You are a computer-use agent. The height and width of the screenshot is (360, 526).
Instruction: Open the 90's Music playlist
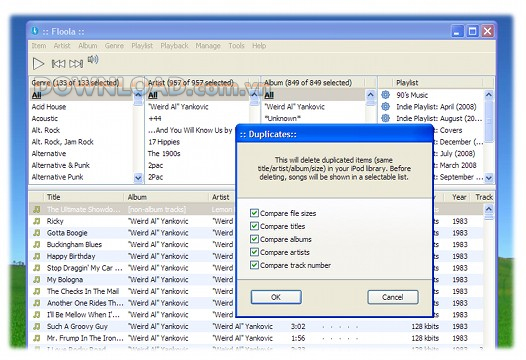coord(412,95)
